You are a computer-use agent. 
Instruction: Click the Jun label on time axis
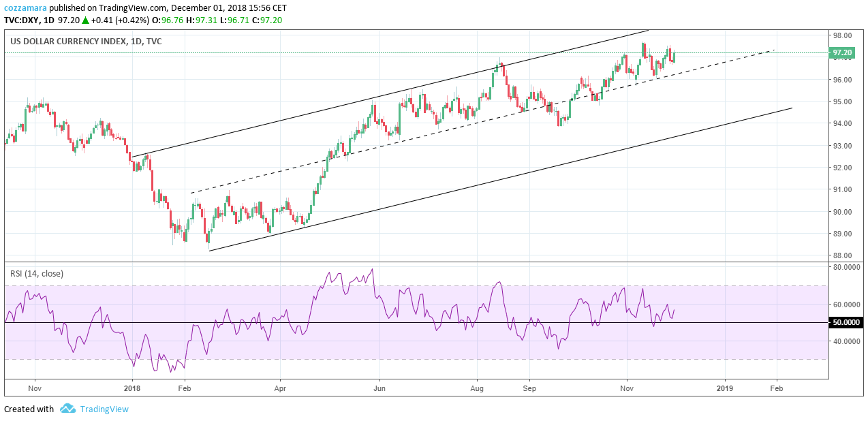379,388
